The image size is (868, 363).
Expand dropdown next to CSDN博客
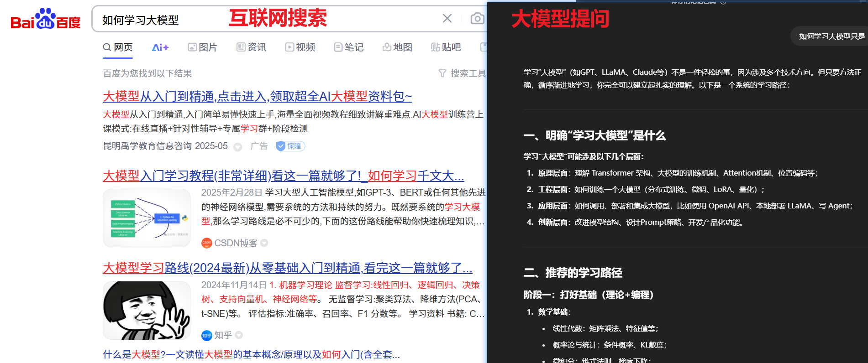(x=264, y=243)
